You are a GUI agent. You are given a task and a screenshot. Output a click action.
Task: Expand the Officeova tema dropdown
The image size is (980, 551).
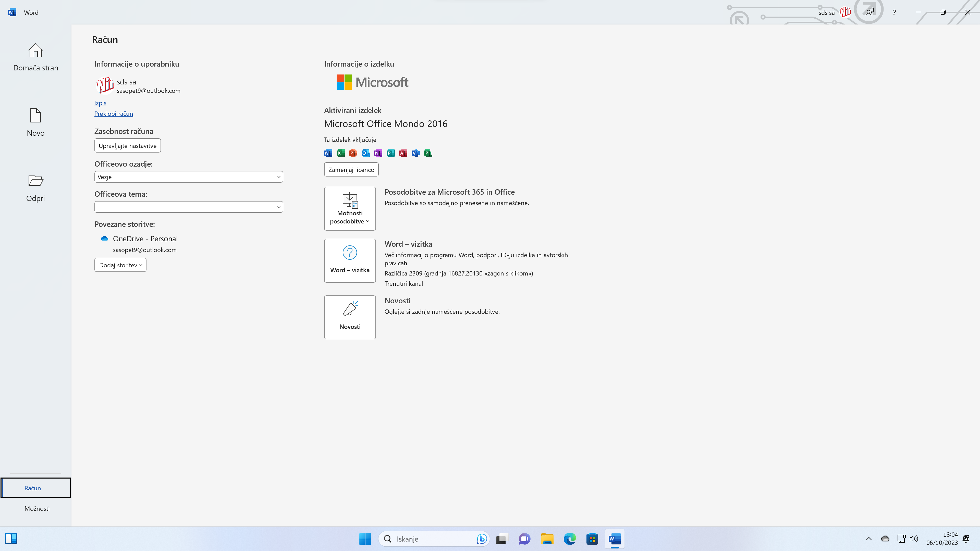[x=189, y=207]
